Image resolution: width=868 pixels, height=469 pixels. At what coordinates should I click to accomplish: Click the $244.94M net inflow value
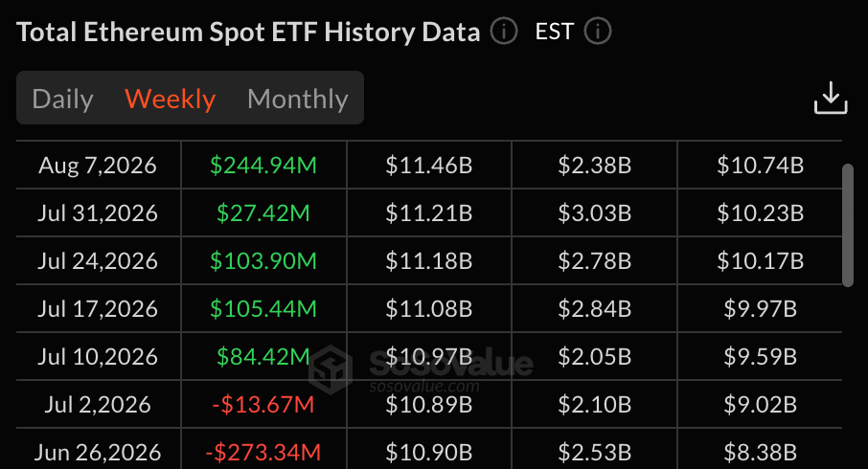pyautogui.click(x=263, y=166)
